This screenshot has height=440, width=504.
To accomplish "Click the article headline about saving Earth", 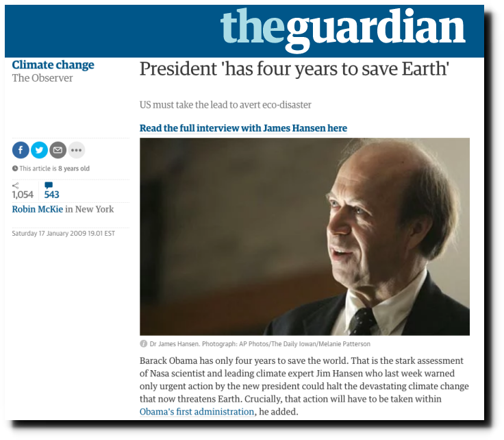I will pos(294,69).
